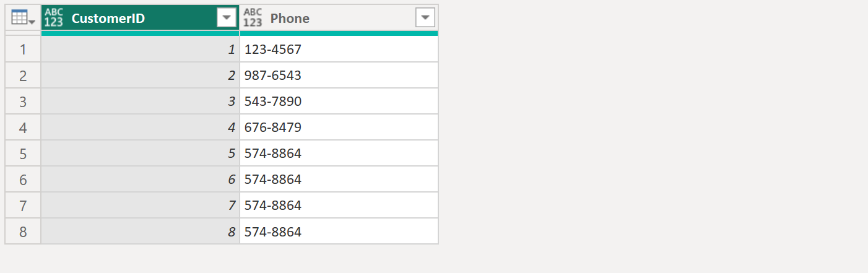Click Phone column data type icon
This screenshot has height=273, width=868.
coord(253,19)
